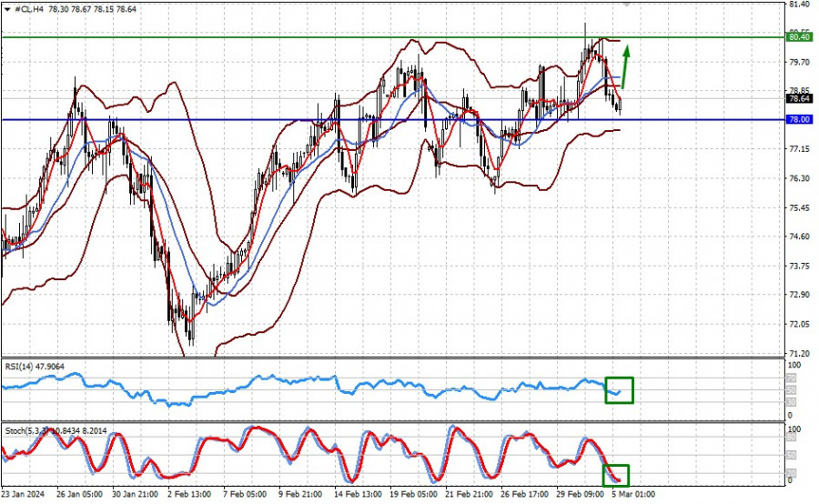Click the RSI scale 100 level label
The height and width of the screenshot is (504, 819).
(794, 365)
